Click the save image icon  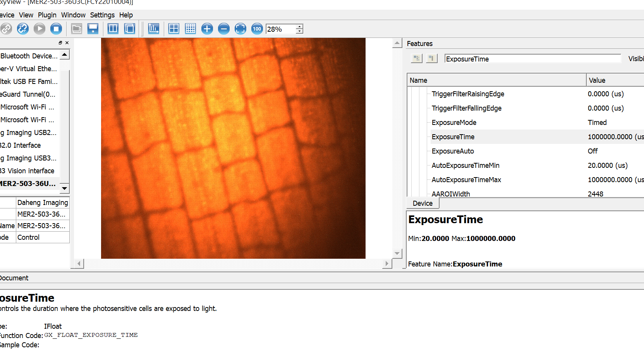pos(93,29)
